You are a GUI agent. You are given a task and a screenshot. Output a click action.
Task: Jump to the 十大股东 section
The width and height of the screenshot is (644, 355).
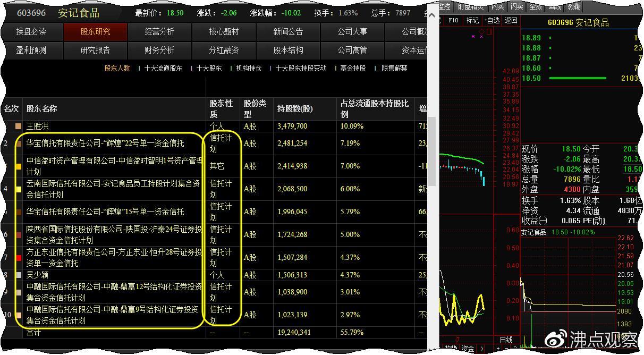(209, 69)
